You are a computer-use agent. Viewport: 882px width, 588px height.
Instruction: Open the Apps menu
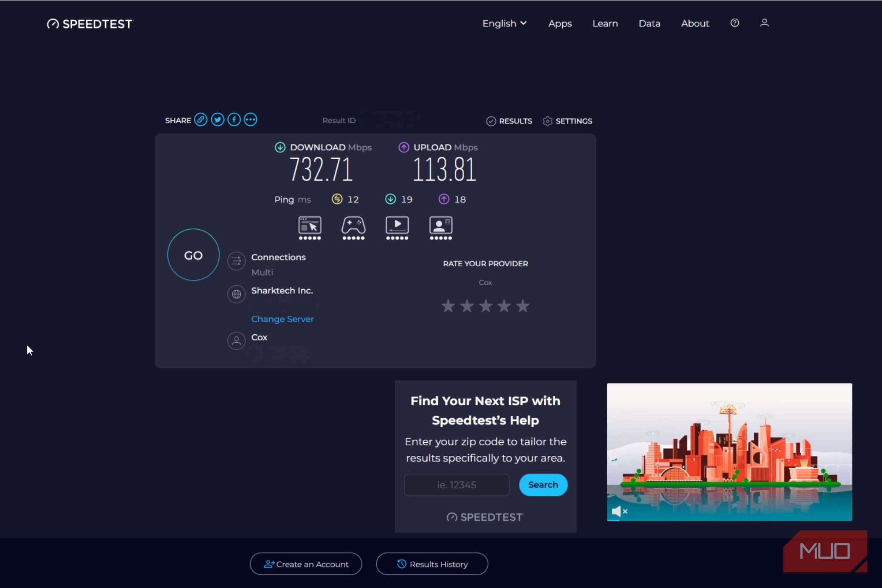[x=560, y=24]
